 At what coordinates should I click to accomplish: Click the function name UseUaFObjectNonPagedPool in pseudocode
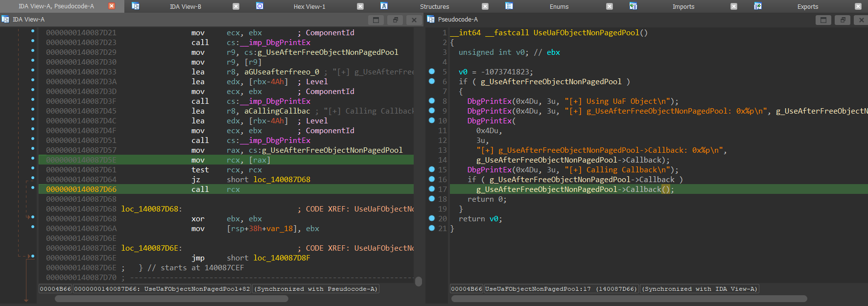pyautogui.click(x=586, y=33)
